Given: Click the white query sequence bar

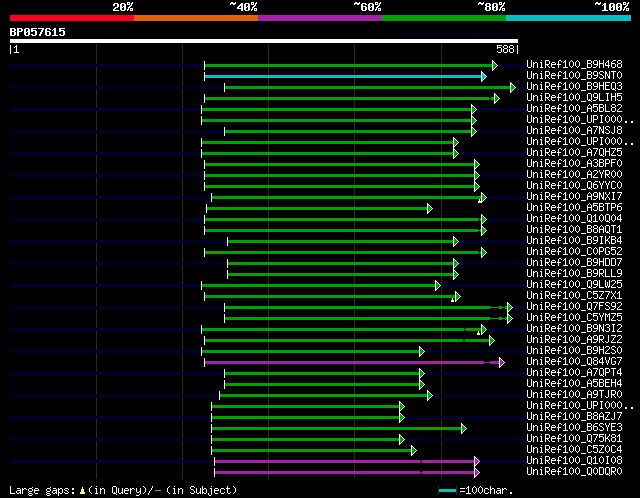Looking at the screenshot, I should click(264, 41).
